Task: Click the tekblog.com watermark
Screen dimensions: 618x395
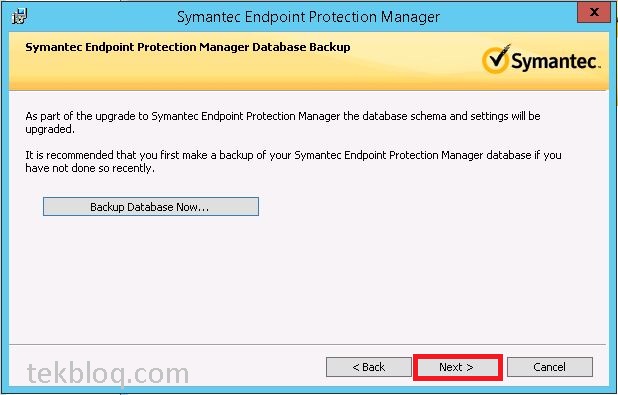Action: [x=108, y=373]
